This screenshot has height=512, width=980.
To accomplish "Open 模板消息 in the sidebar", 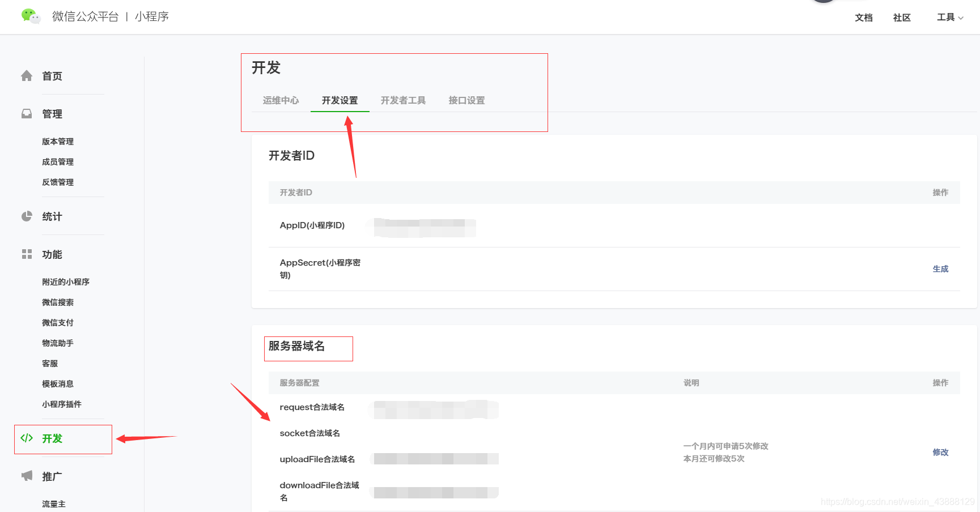I will (x=58, y=384).
